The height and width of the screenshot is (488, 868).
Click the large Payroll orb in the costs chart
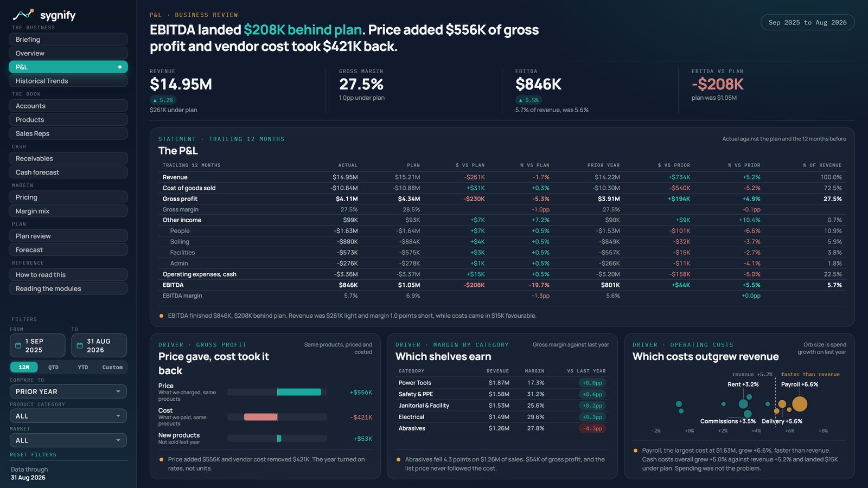[x=800, y=404]
